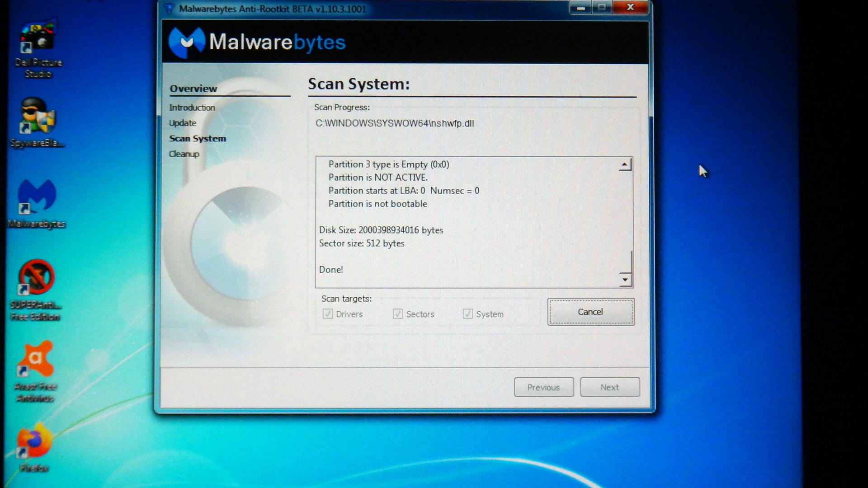Click 'Partition starts at LBA: 0' line
The height and width of the screenshot is (488, 868).
coord(404,191)
